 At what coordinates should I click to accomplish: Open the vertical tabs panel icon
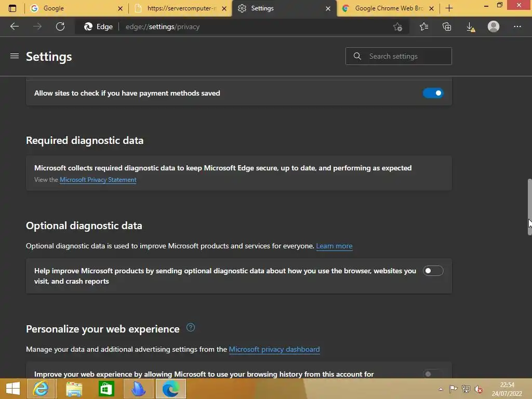coord(12,8)
